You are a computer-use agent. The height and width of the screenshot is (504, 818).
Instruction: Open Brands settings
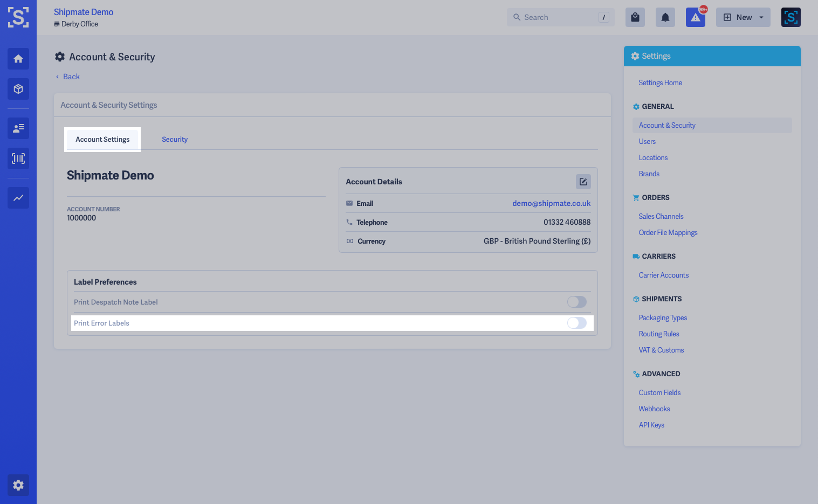click(x=649, y=174)
